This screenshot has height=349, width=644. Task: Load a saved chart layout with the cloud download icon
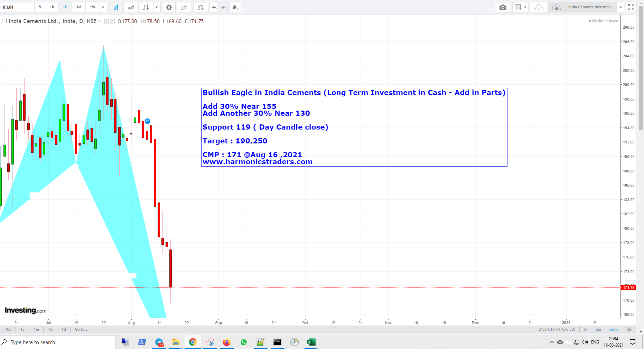[539, 7]
